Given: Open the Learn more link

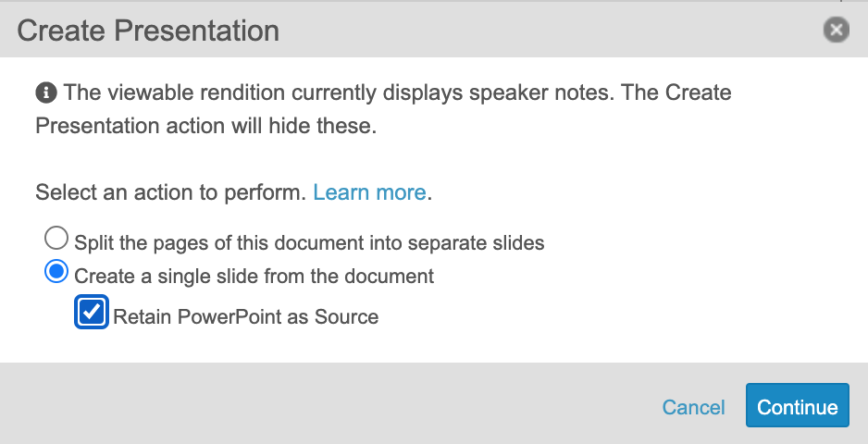Looking at the screenshot, I should point(369,193).
